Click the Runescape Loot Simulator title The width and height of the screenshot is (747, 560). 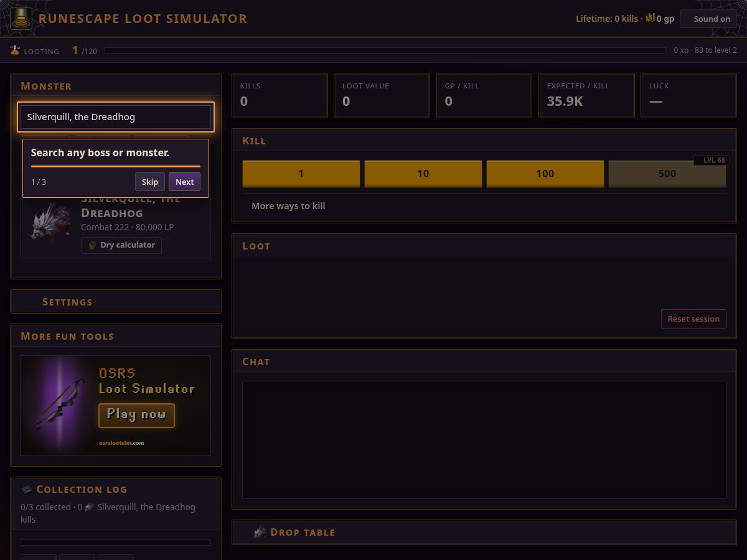coord(143,19)
